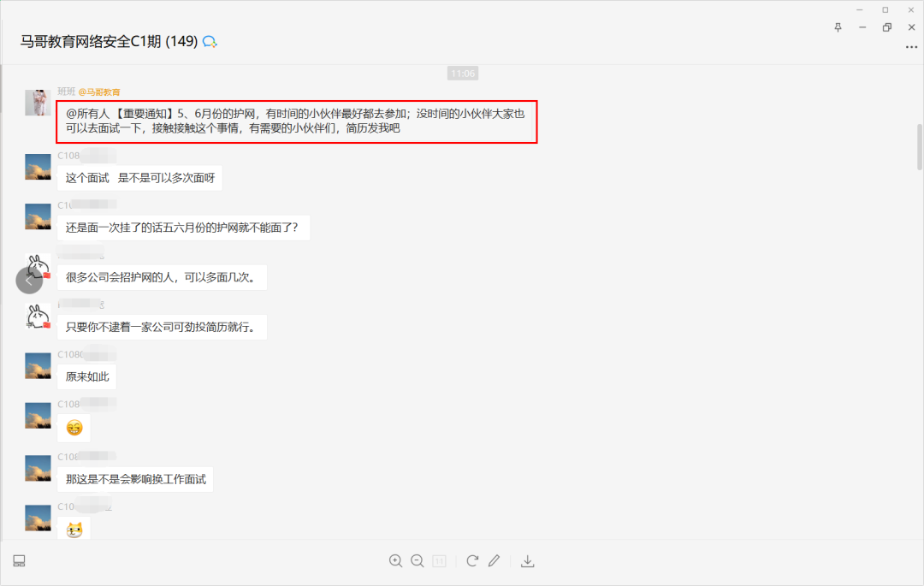
Task: Click the chat icon beside group name
Action: pyautogui.click(x=210, y=41)
